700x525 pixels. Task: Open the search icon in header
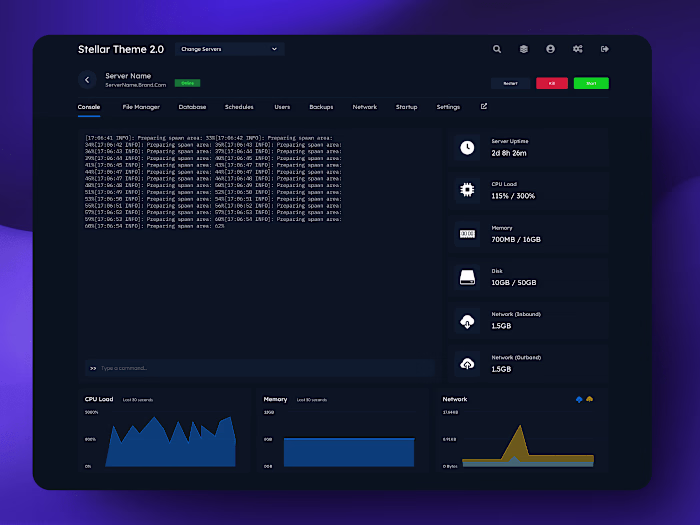coord(497,49)
